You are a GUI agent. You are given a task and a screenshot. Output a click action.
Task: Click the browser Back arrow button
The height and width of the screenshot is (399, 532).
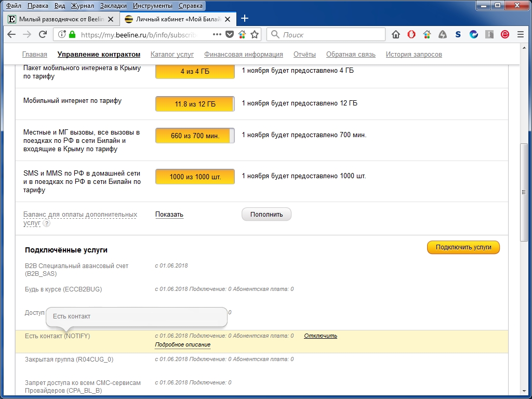tap(12, 34)
